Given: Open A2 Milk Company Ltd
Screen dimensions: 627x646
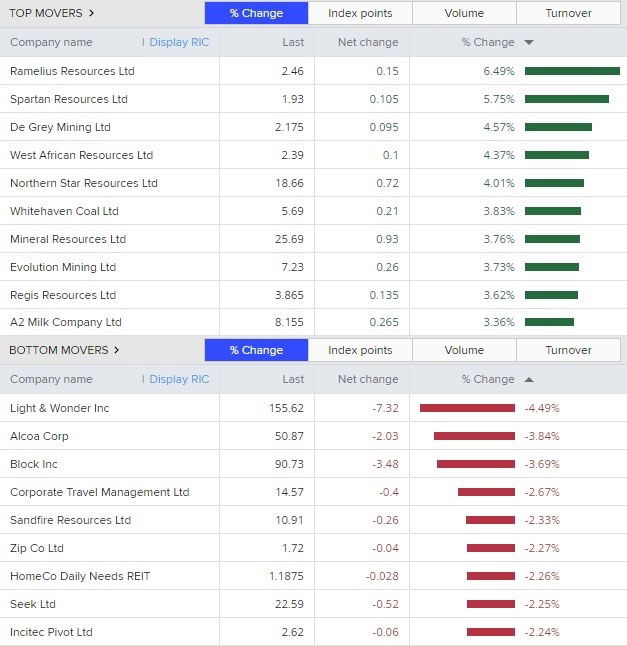Looking at the screenshot, I should pos(66,322).
